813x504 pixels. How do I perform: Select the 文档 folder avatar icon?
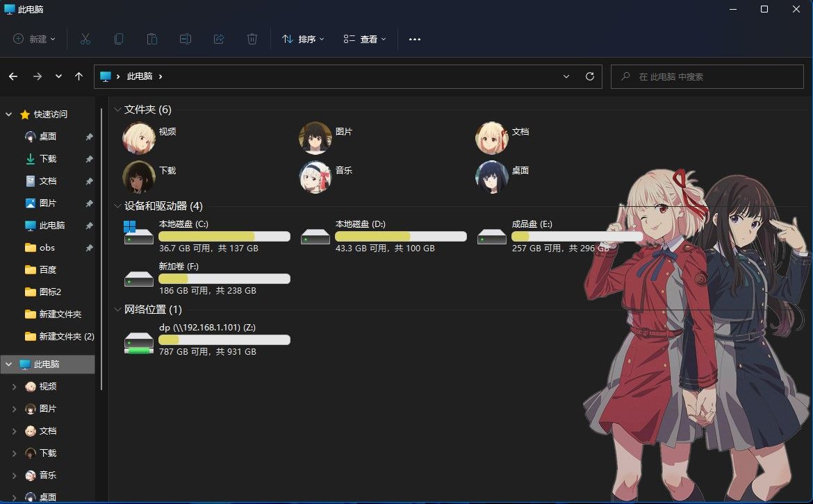pos(491,137)
